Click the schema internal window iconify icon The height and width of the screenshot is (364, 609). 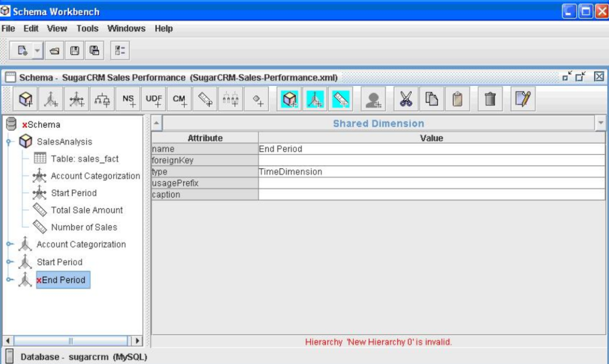coord(567,76)
